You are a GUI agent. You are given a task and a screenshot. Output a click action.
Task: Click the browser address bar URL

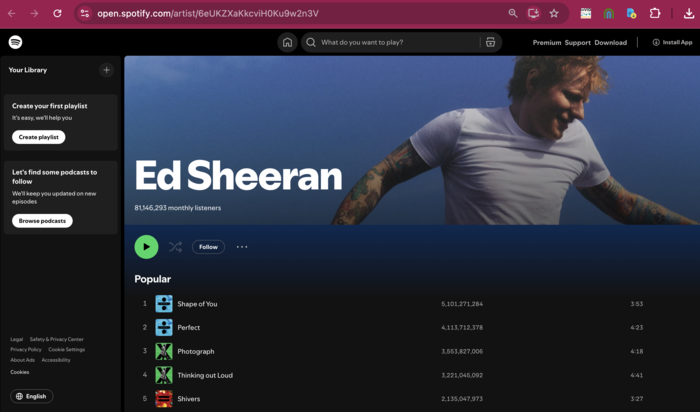point(208,13)
